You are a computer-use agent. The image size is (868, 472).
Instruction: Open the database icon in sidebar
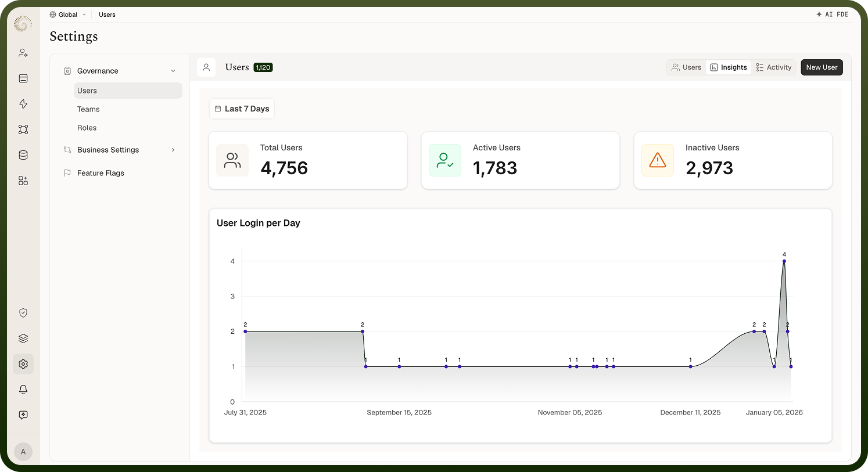coord(23,155)
